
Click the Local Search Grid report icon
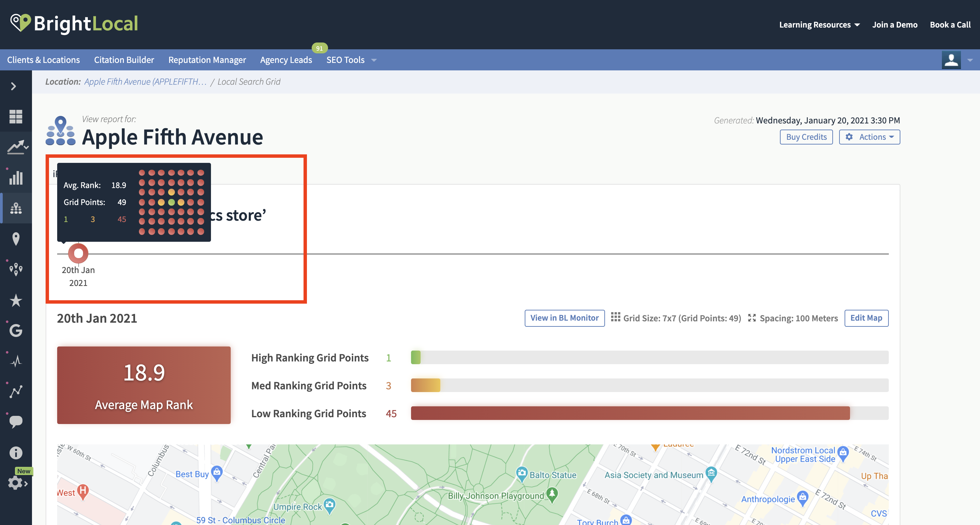(61, 131)
